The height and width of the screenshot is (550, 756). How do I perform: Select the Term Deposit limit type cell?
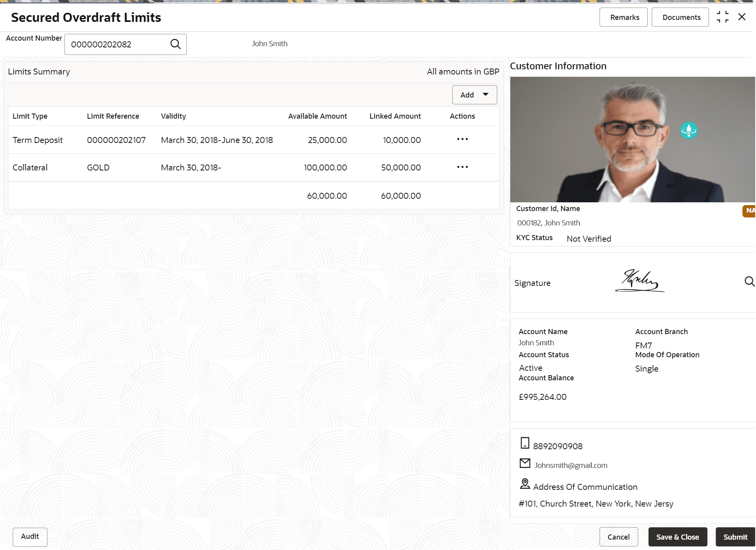click(x=38, y=140)
